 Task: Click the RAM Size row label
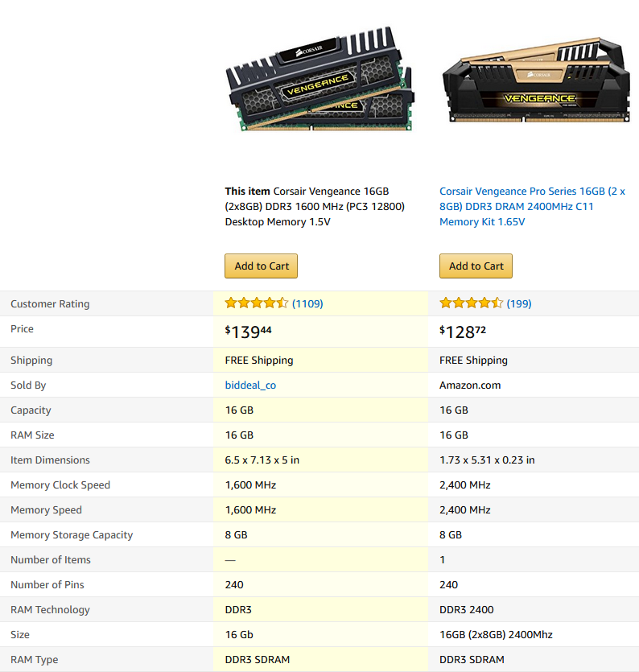tap(32, 435)
